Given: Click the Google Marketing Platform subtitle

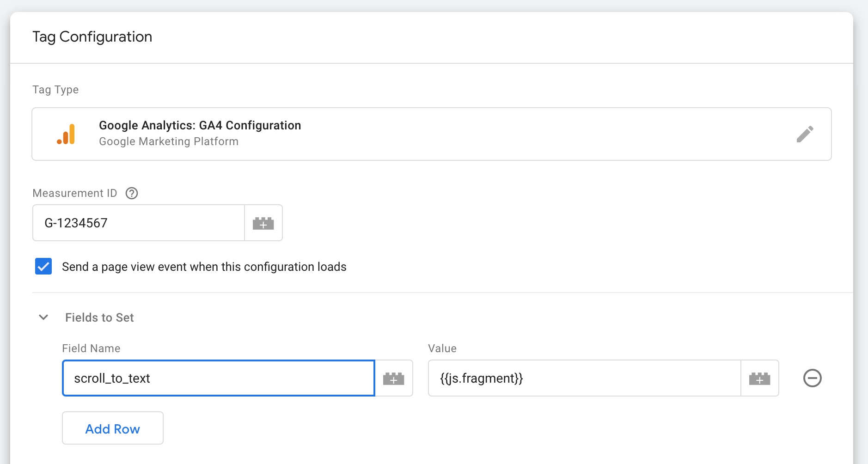Looking at the screenshot, I should [168, 141].
